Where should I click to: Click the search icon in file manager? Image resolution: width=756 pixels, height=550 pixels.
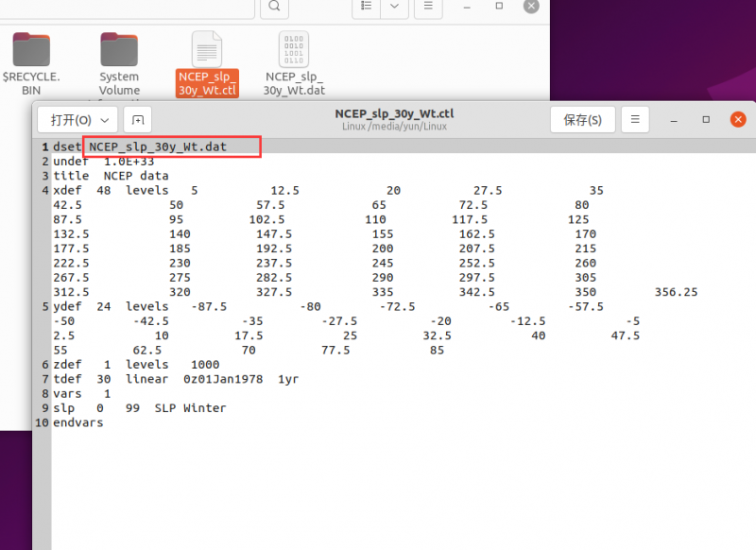[273, 8]
